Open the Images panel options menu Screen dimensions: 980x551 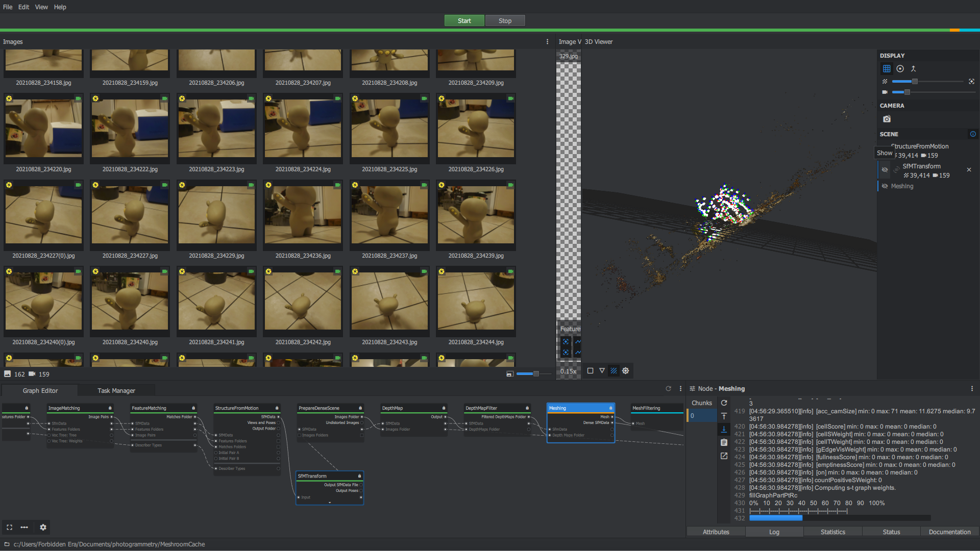pyautogui.click(x=547, y=41)
